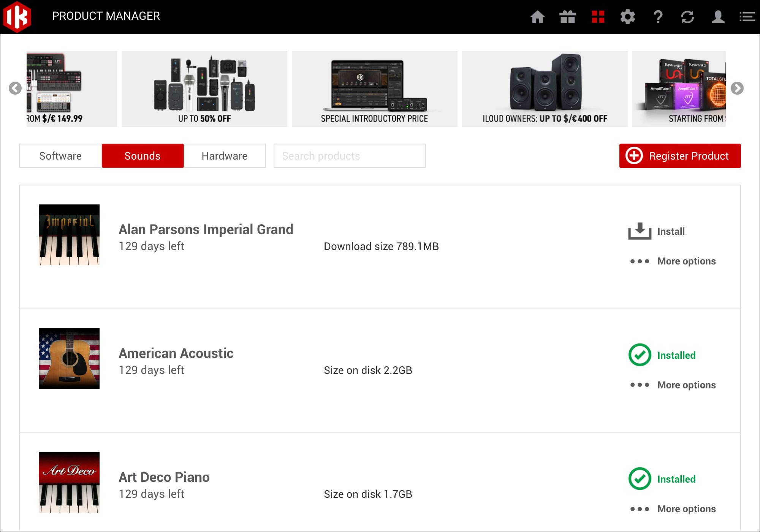Open the list menu icon at top right
The width and height of the screenshot is (760, 532).
coord(747,17)
